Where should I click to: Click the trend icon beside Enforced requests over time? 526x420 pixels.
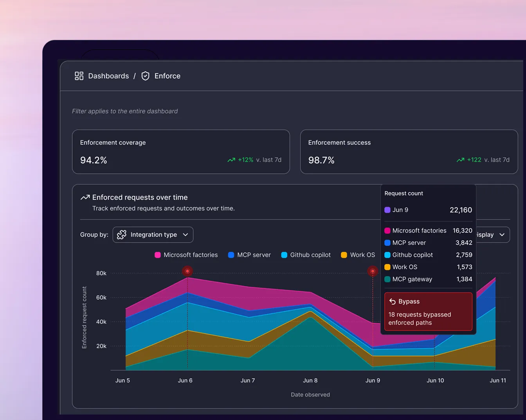tap(85, 197)
